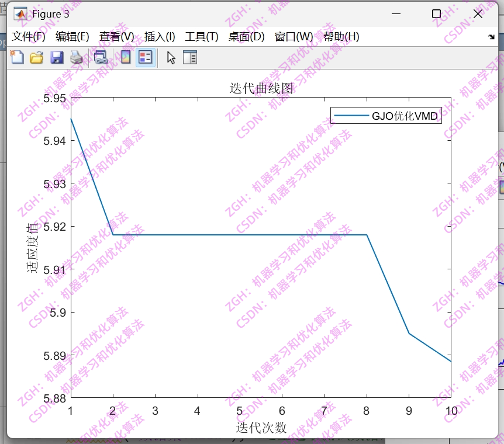Viewport: 504px width, 444px height.
Task: Close the Figure 3 window
Action: [x=478, y=14]
